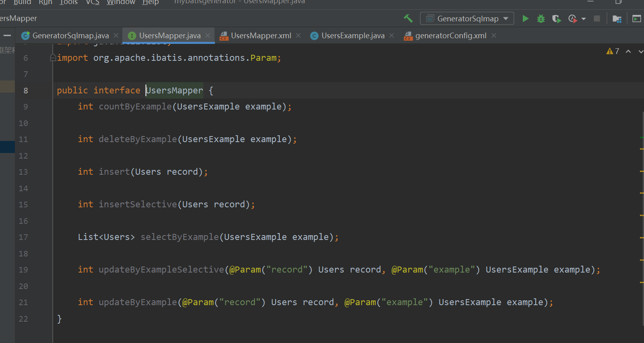Click the insert method on line 13

click(114, 171)
